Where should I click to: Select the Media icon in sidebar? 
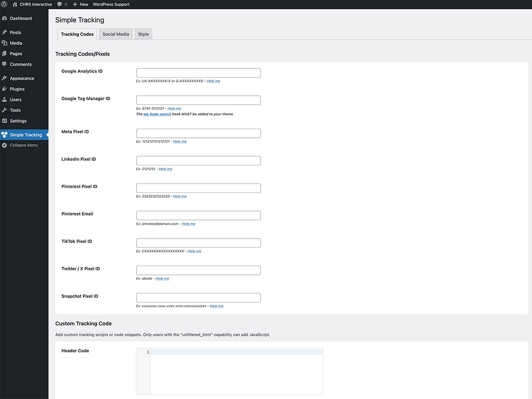4,43
